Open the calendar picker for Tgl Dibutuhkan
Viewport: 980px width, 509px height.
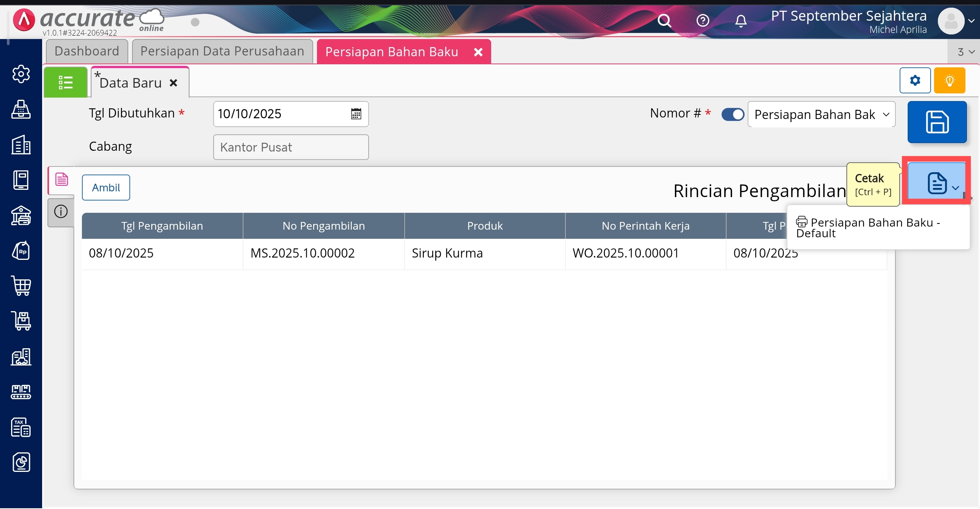(356, 114)
